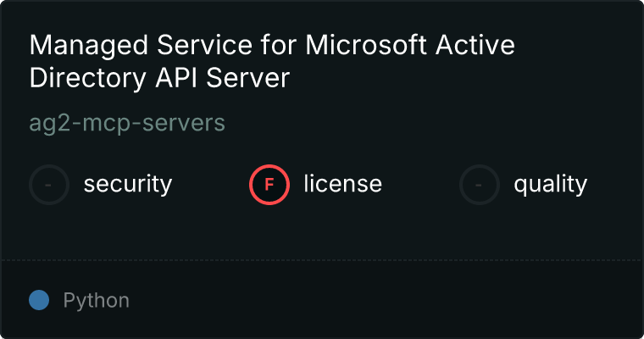Screen dimensions: 644x339
Task: Click the empty footer area right of Python
Action: point(381,300)
